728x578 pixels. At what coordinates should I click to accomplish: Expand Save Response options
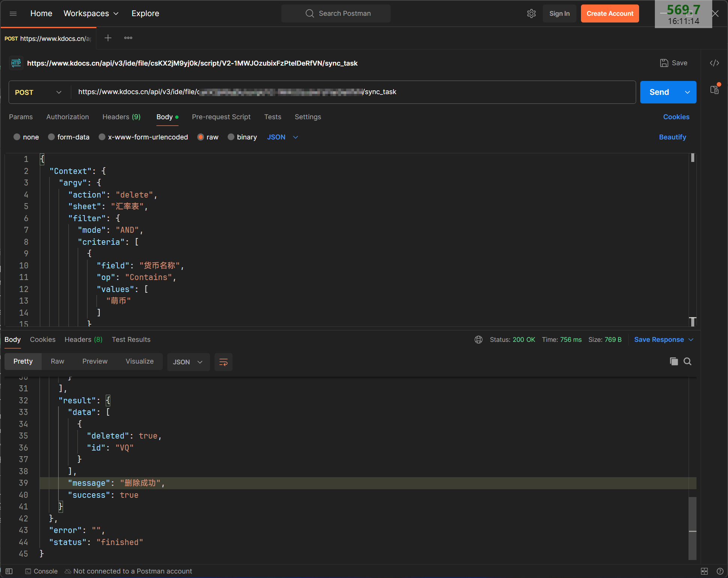pyautogui.click(x=691, y=340)
